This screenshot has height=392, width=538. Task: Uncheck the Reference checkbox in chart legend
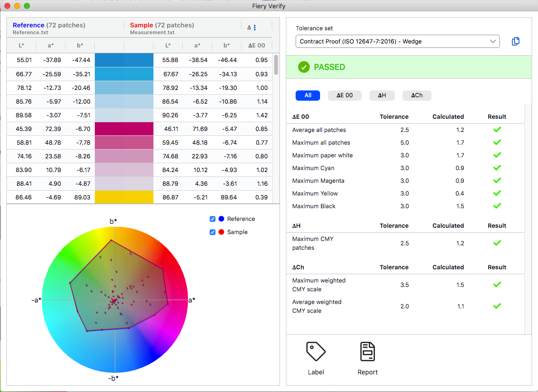(213, 219)
